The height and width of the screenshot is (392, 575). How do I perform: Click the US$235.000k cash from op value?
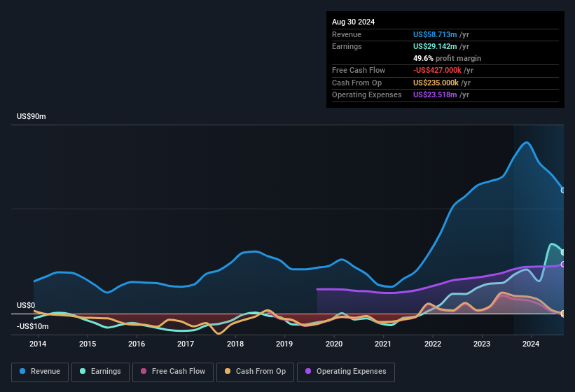coord(436,83)
